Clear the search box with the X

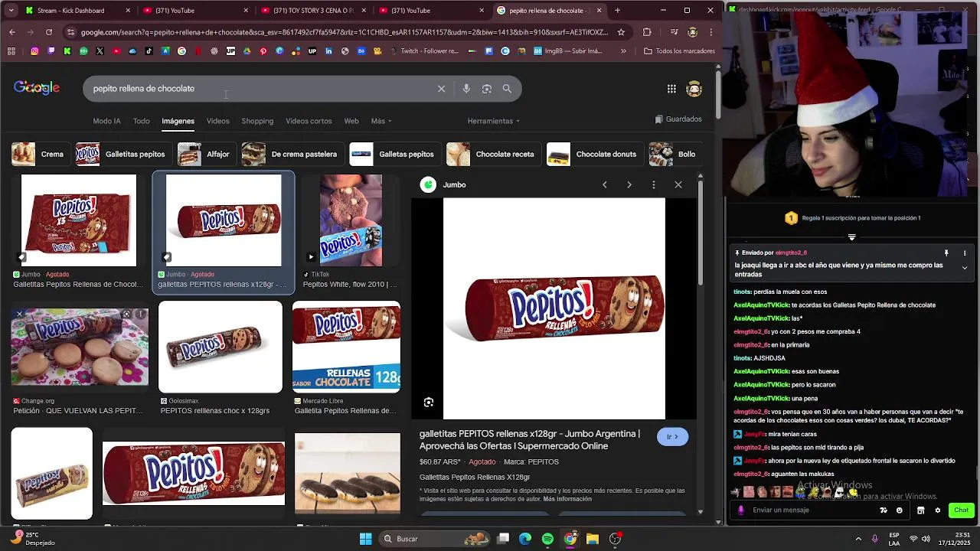click(441, 89)
